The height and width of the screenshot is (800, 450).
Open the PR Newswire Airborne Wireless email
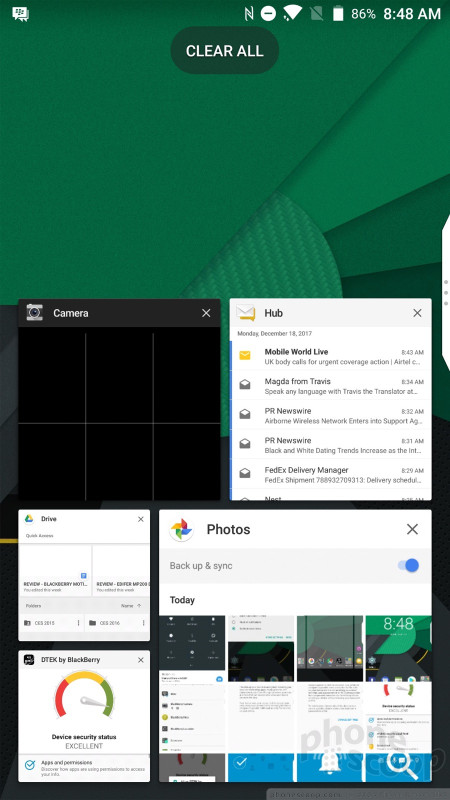tap(331, 416)
